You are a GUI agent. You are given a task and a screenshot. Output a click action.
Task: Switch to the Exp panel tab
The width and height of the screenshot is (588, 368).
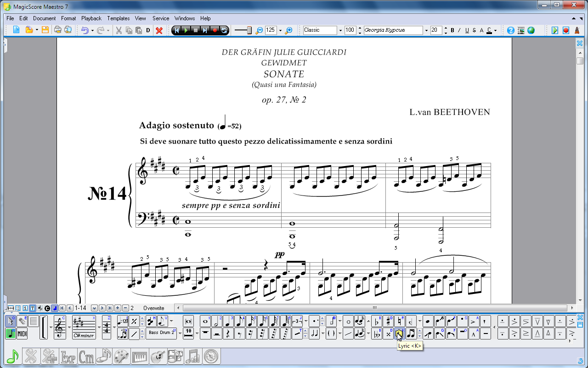pos(68,356)
